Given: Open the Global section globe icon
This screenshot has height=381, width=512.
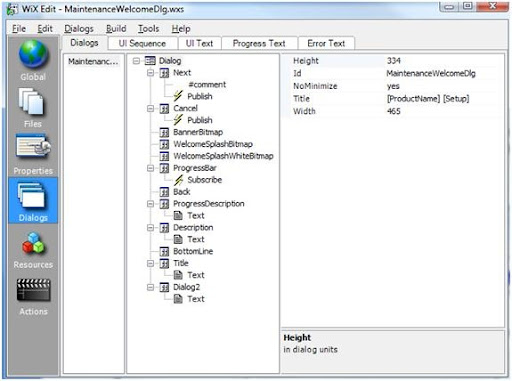Looking at the screenshot, I should click(33, 54).
